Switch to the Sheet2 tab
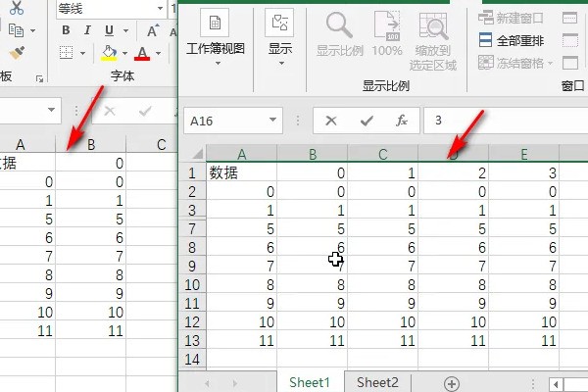 377,382
